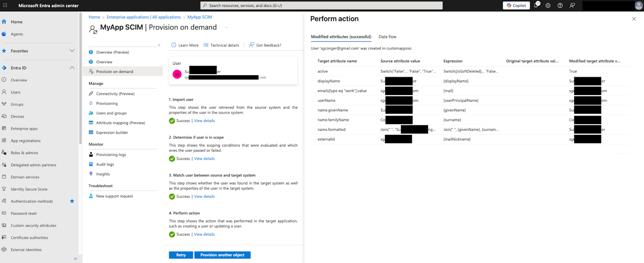The width and height of the screenshot is (644, 263).
Task: Open Delegated admin partners in sidebar
Action: 33,165
